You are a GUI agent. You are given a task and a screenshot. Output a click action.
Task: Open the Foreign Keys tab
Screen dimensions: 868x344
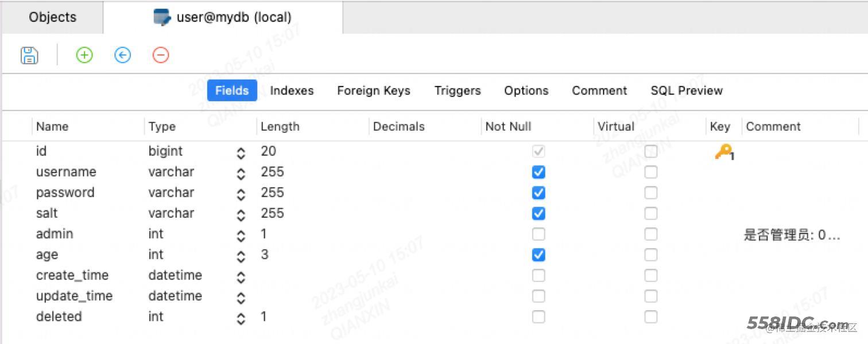pyautogui.click(x=373, y=91)
